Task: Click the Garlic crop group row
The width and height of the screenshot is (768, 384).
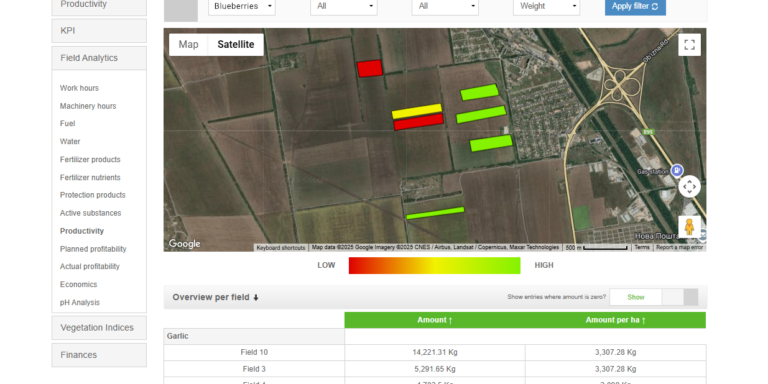Action: coord(254,336)
